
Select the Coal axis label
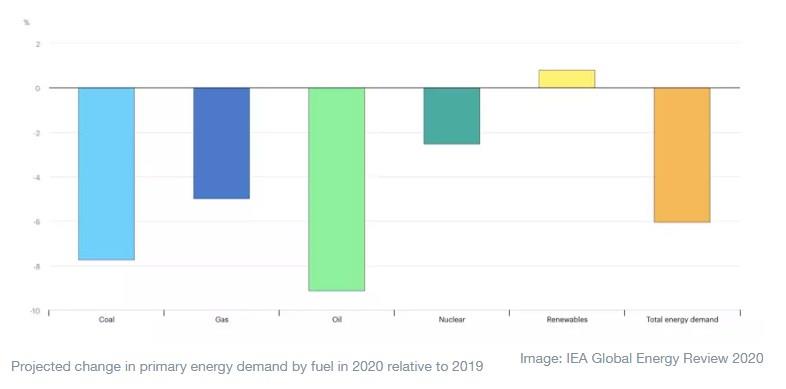click(106, 319)
